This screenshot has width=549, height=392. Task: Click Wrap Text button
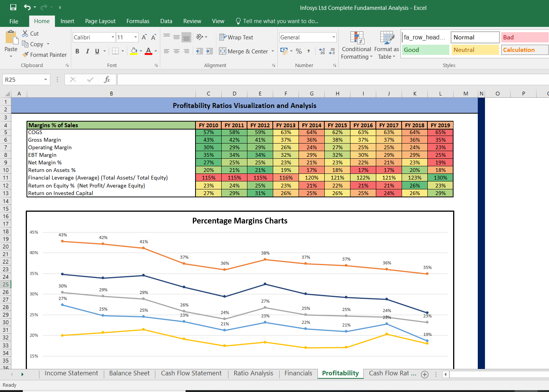click(236, 37)
